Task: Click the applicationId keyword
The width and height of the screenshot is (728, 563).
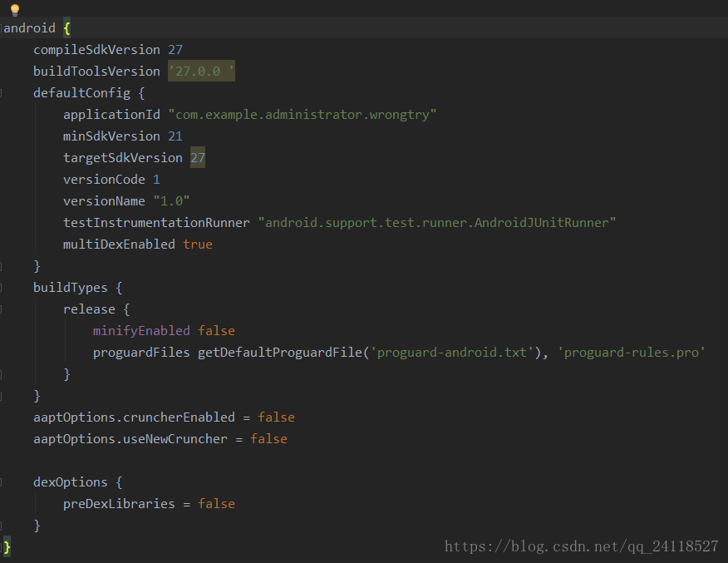Action: tap(112, 115)
